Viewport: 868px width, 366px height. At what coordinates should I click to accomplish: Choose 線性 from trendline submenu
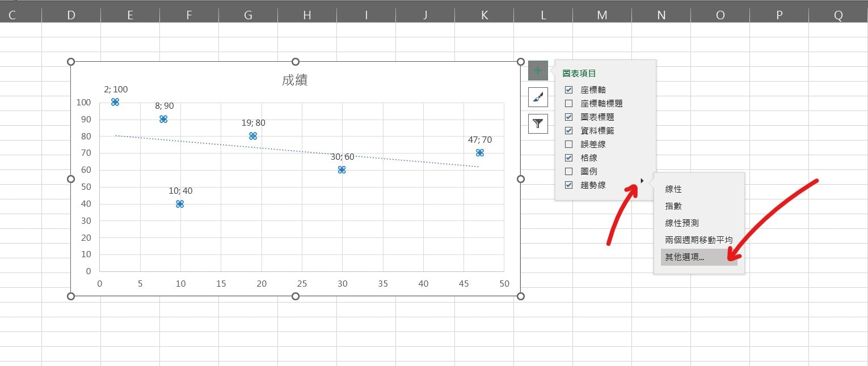point(673,189)
